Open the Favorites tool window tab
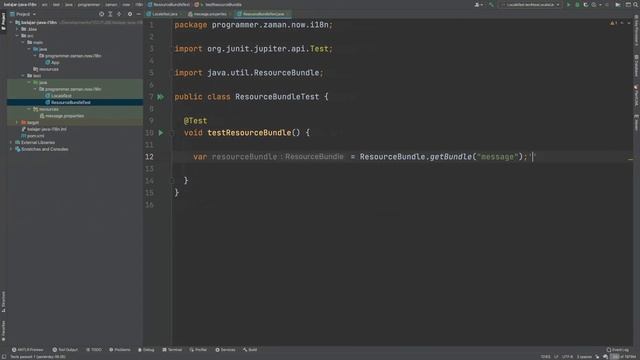This screenshot has width=640, height=360. (3, 331)
